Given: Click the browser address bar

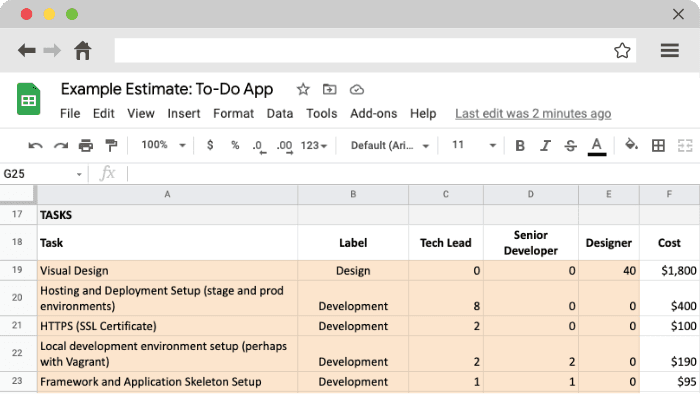Looking at the screenshot, I should pos(375,50).
